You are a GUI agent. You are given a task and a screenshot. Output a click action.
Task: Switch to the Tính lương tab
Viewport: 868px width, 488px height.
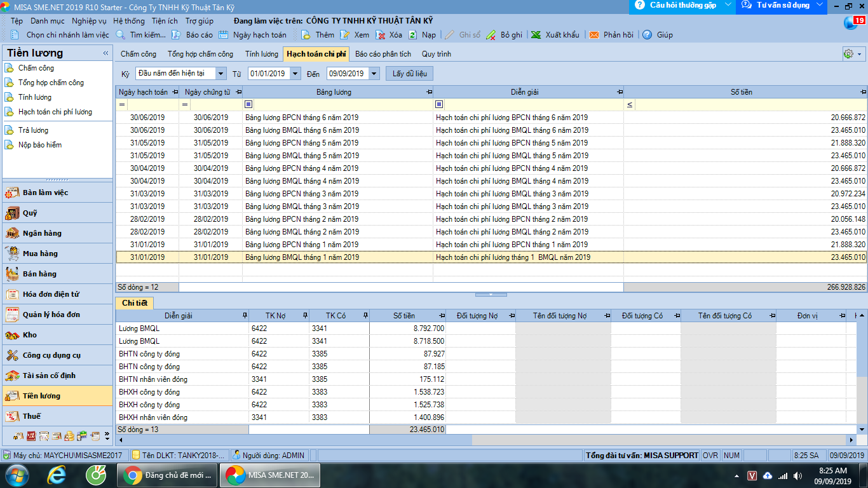coord(262,54)
